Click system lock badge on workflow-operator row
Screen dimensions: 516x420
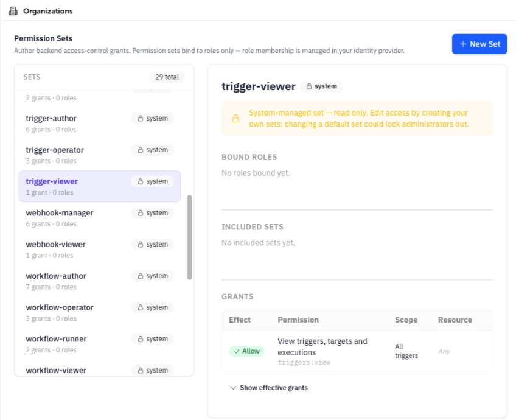(x=153, y=307)
